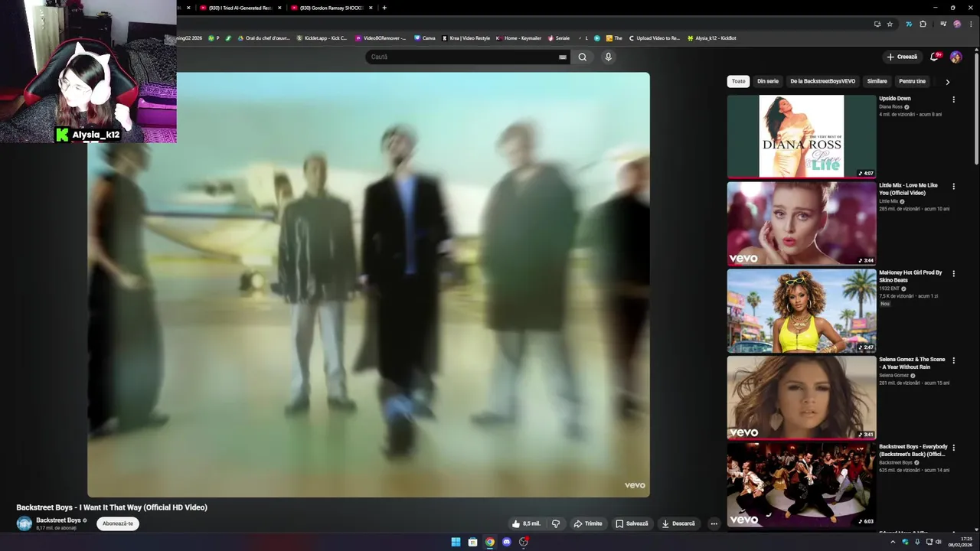Switch to I Tried AI-Generated tab

coord(240,8)
